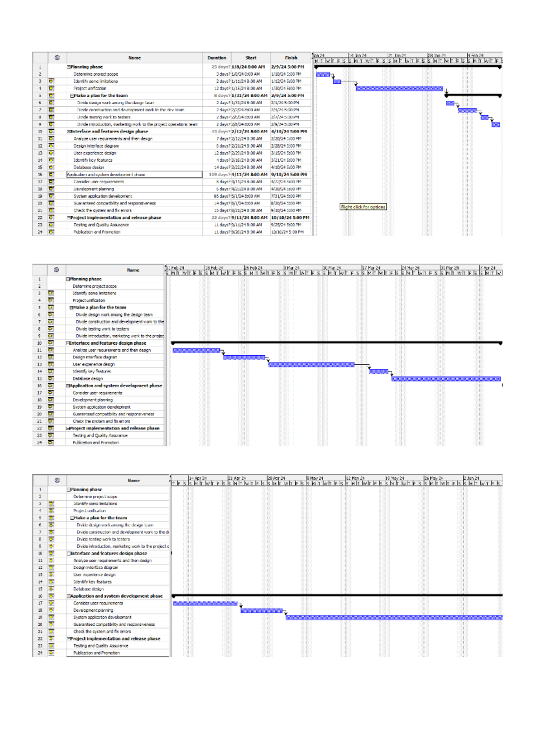Click 'Check the system and fix errors' in the 11 Feb 24 chart

coord(102,421)
